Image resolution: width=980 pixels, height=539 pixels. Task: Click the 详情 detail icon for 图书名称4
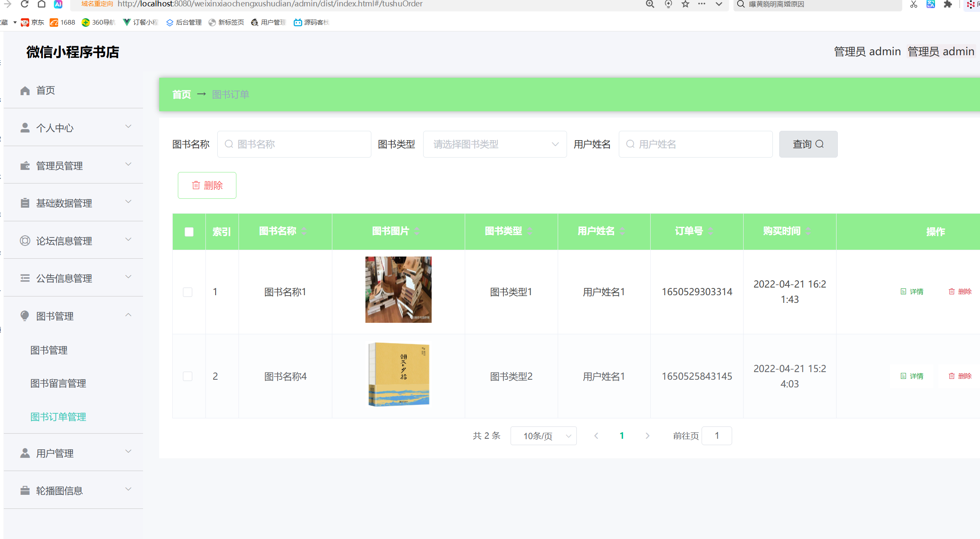(903, 376)
